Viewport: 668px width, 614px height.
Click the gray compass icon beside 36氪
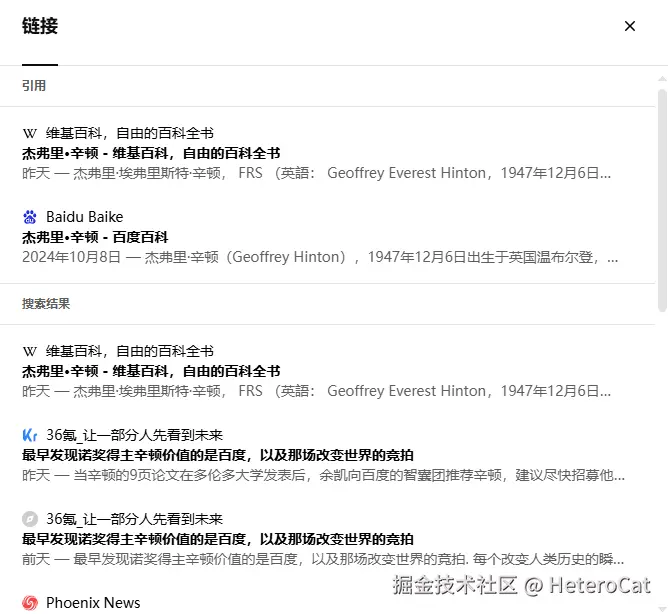30,519
